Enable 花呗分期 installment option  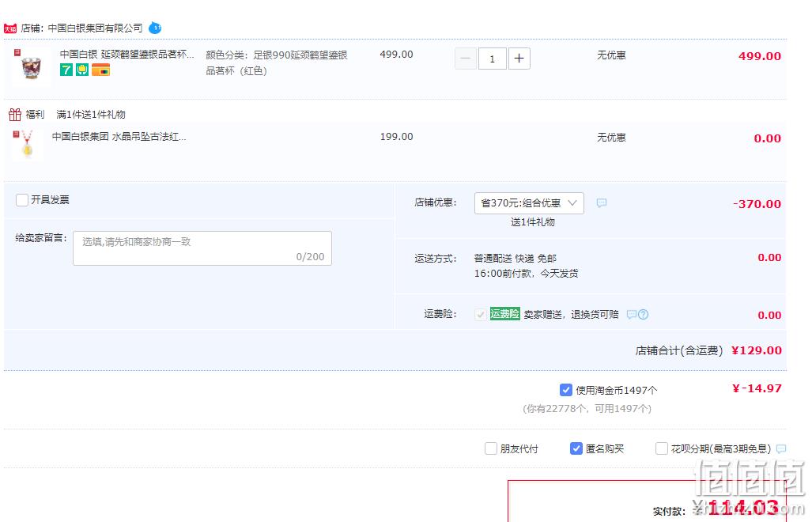661,448
